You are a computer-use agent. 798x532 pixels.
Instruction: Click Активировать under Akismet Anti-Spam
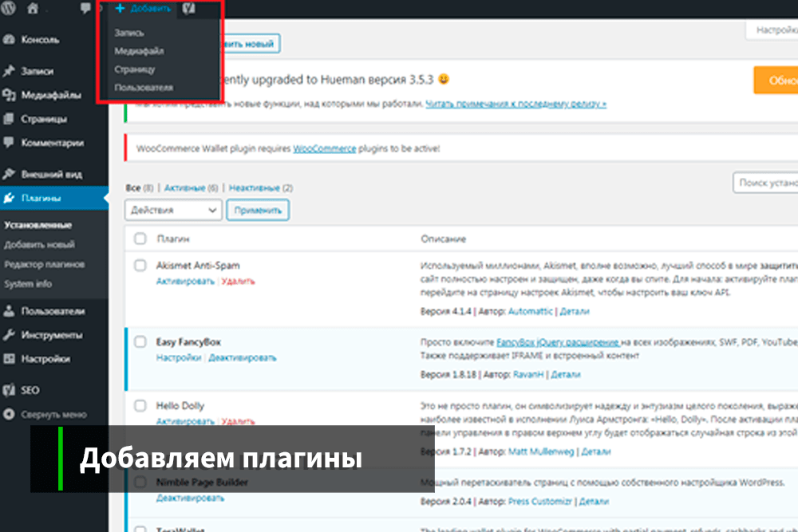pos(185,282)
